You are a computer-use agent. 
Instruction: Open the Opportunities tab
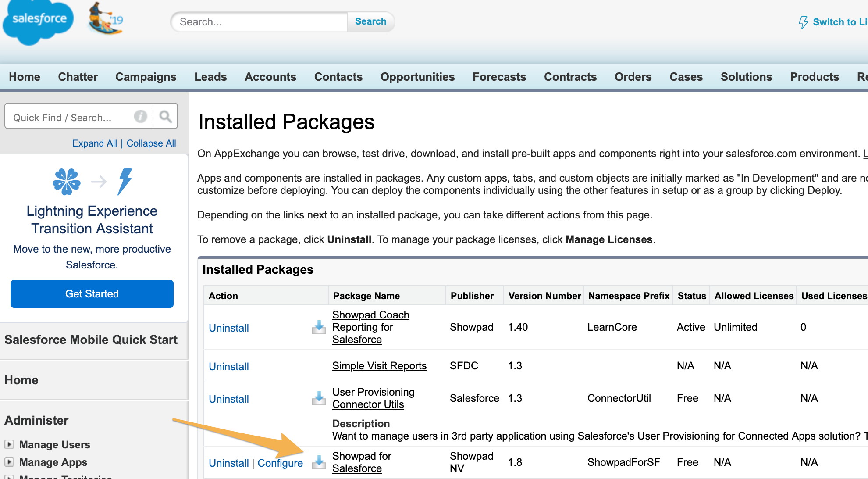[x=417, y=77]
